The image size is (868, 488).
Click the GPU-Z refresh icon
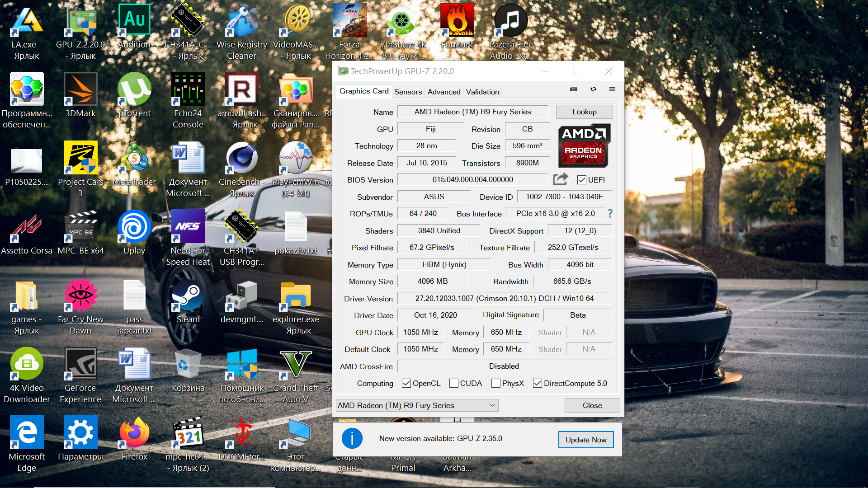(593, 89)
